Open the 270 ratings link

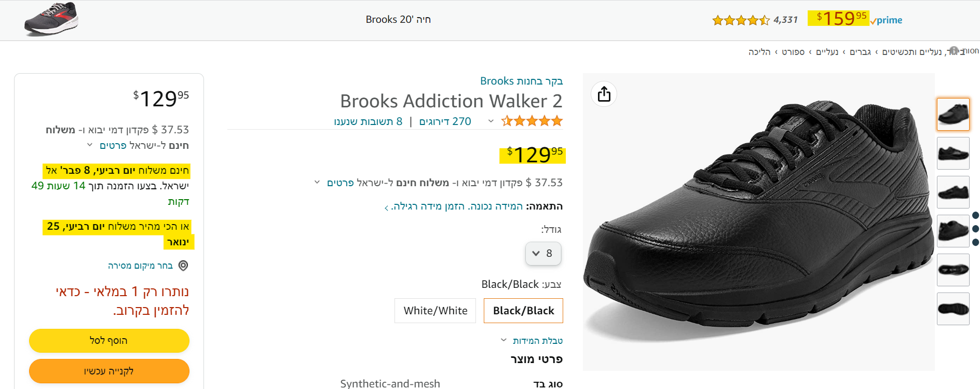[445, 121]
